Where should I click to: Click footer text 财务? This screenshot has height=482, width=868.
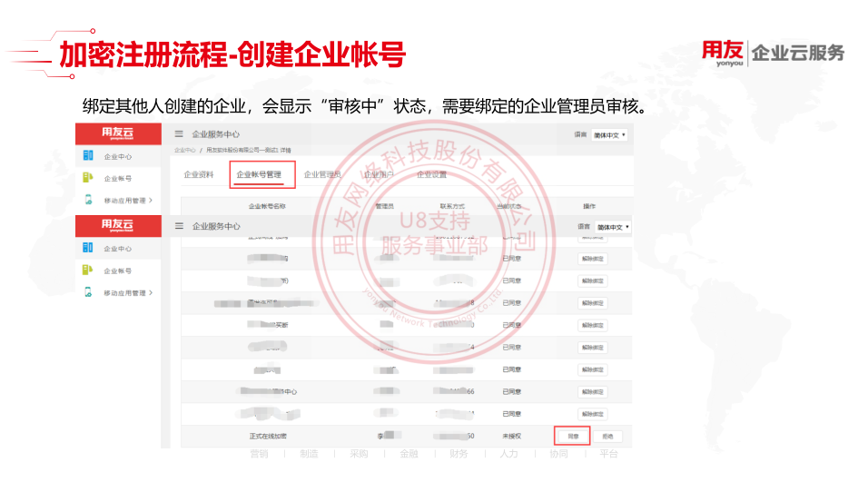459,454
